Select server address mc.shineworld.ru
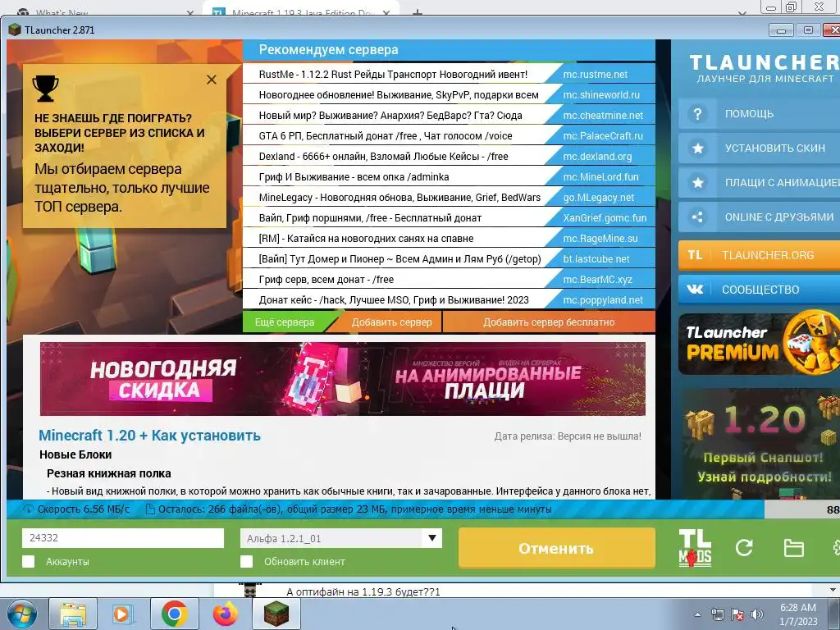Screen dimensions: 840x630 pyautogui.click(x=601, y=95)
